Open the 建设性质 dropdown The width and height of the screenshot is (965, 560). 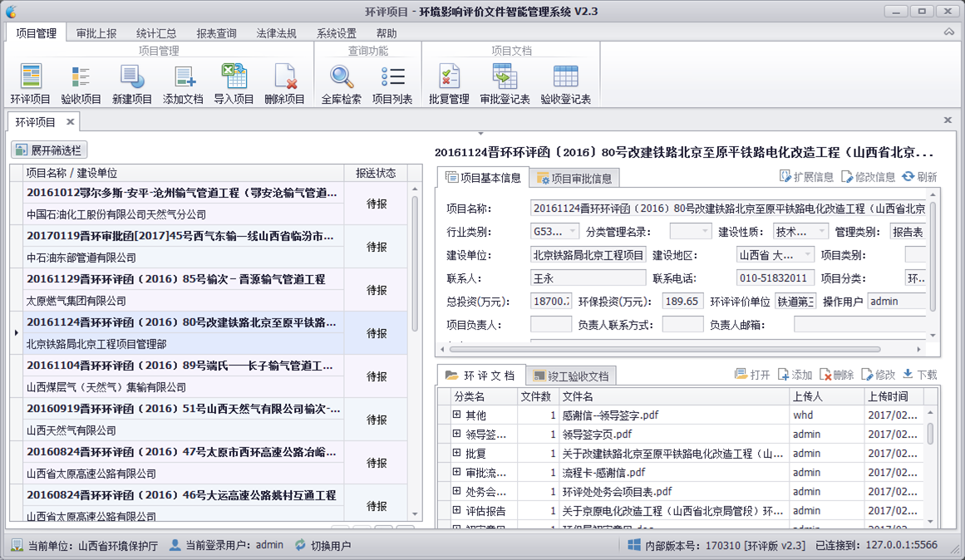point(821,232)
